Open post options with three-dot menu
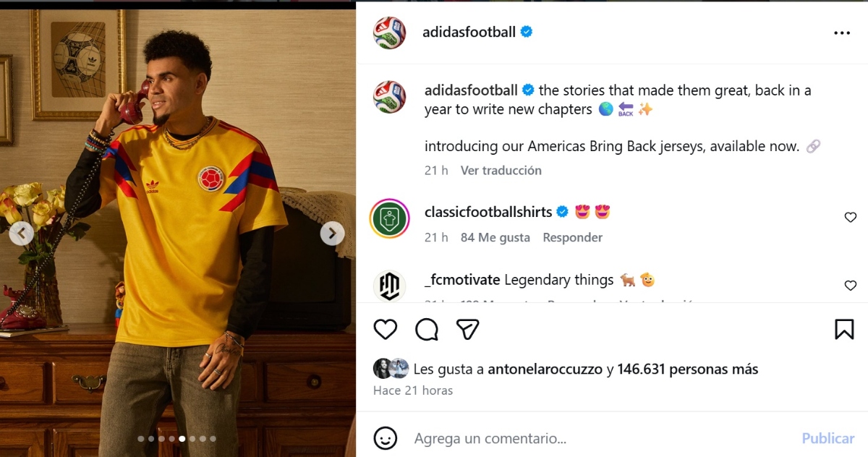 (842, 32)
